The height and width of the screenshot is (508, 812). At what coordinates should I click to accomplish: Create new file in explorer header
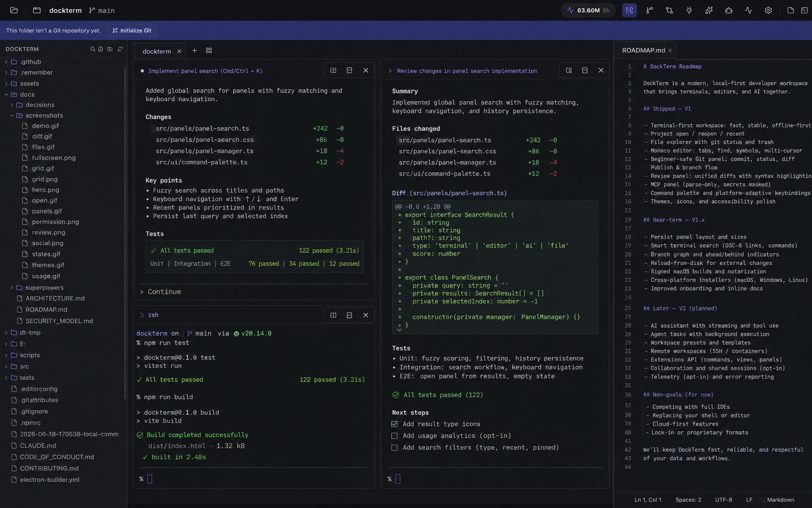(x=101, y=49)
